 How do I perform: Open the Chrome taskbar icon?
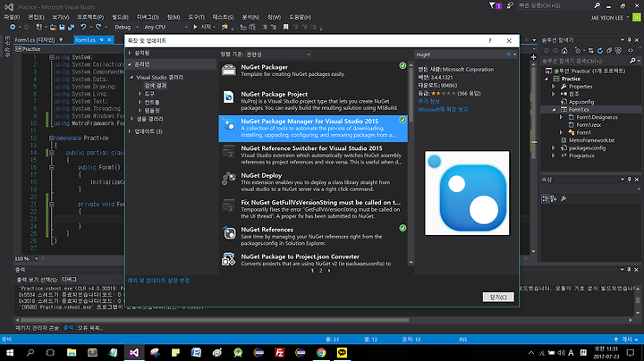tap(321, 352)
